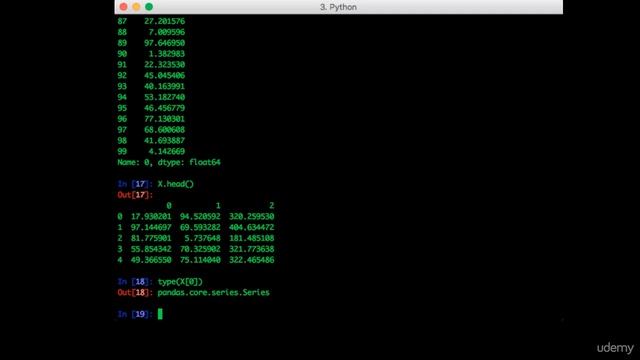Click value 45.045406 in row 92

click(x=164, y=76)
